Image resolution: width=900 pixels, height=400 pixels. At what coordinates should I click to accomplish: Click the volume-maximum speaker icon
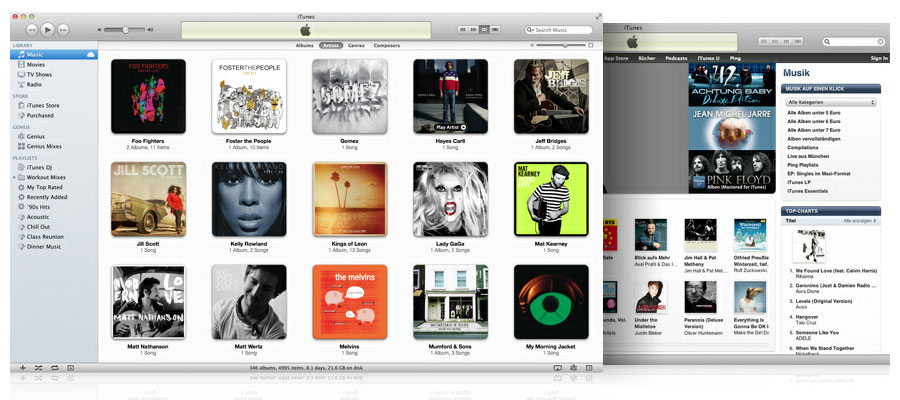click(150, 29)
